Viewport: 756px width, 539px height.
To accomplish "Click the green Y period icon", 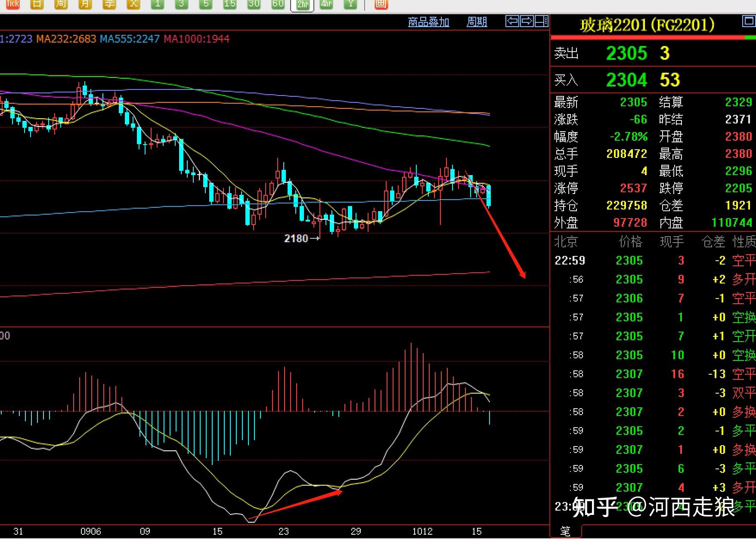I will point(350,4).
